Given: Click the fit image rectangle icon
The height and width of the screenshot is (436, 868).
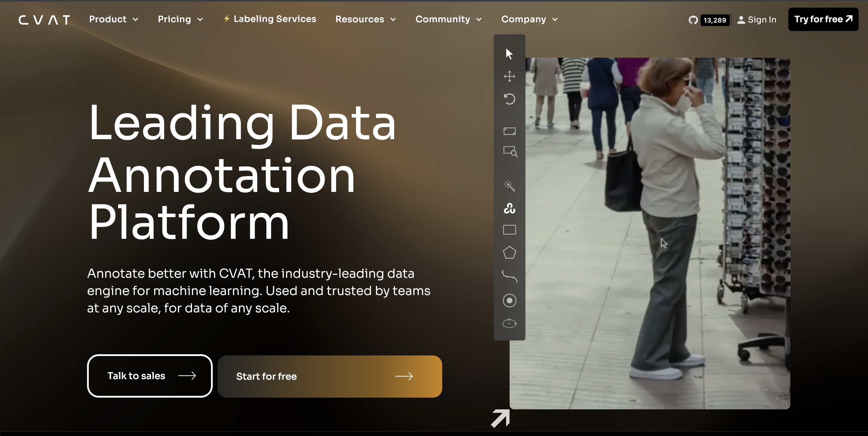Looking at the screenshot, I should pyautogui.click(x=509, y=131).
